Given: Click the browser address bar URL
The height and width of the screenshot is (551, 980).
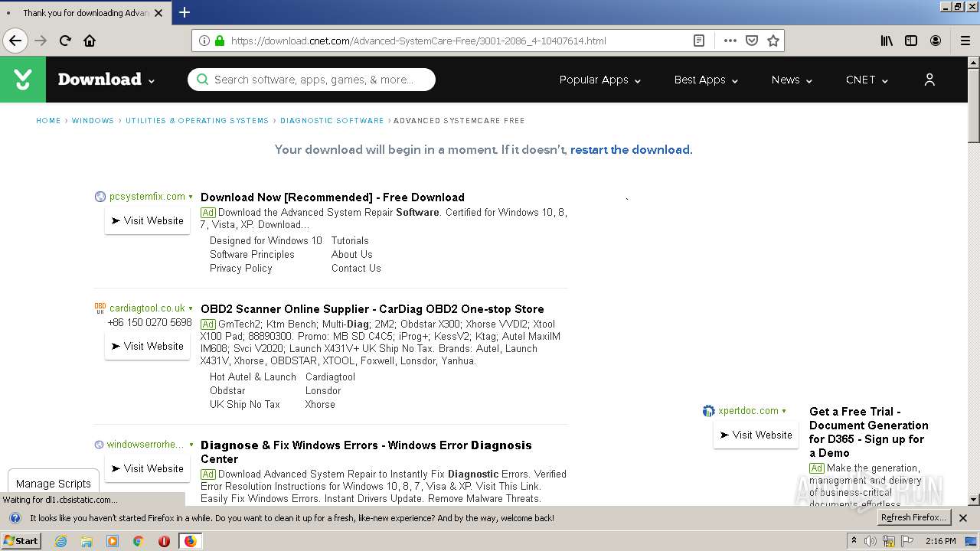Looking at the screenshot, I should click(418, 41).
